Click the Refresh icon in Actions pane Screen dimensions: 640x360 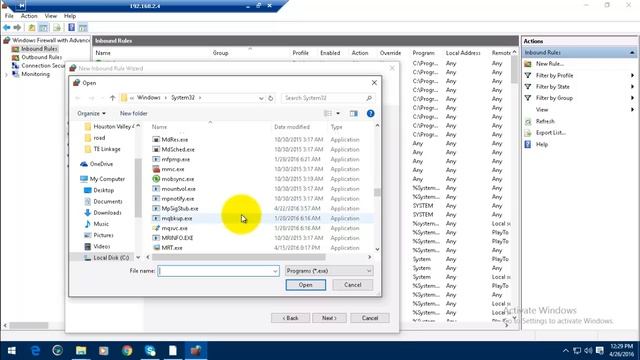[x=528, y=121]
